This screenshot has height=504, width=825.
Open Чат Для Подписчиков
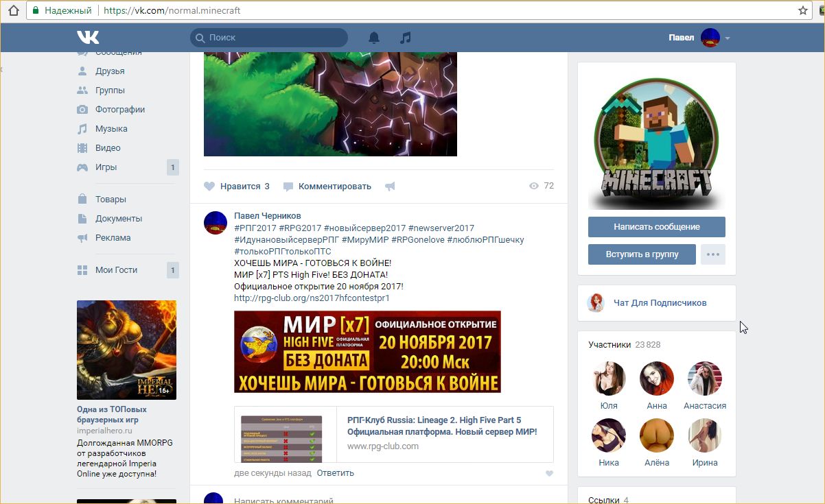[x=660, y=303]
